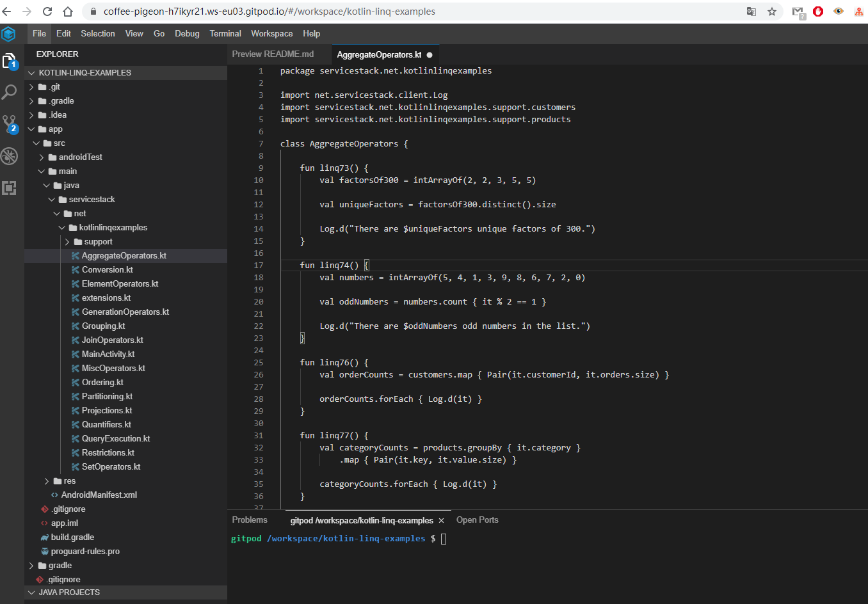This screenshot has width=868, height=604.
Task: Open the Explorer view in the activity bar
Action: pos(10,61)
